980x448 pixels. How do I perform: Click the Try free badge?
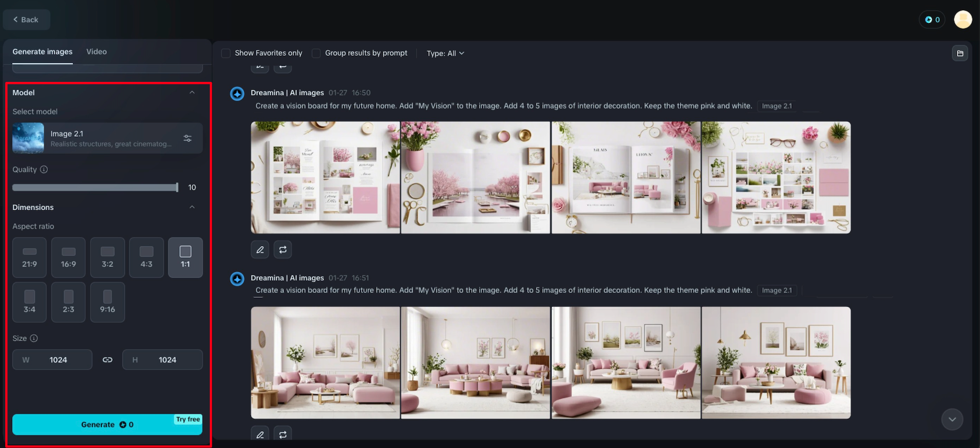point(188,419)
